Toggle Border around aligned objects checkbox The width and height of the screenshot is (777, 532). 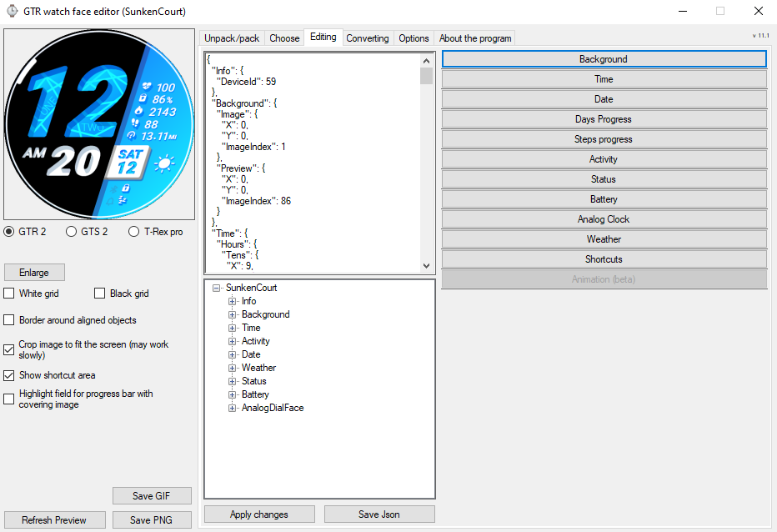[x=9, y=320]
